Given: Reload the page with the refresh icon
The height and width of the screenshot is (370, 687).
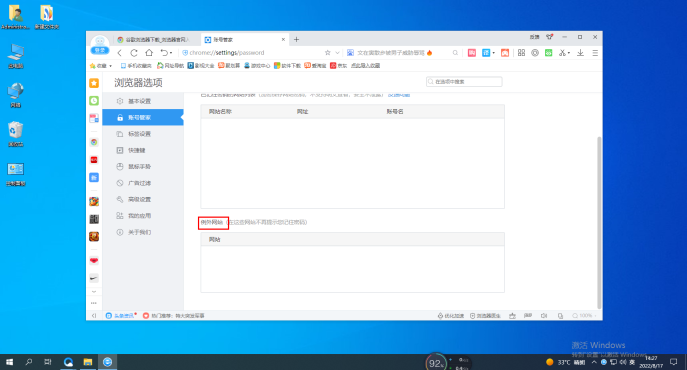Looking at the screenshot, I should tap(134, 53).
